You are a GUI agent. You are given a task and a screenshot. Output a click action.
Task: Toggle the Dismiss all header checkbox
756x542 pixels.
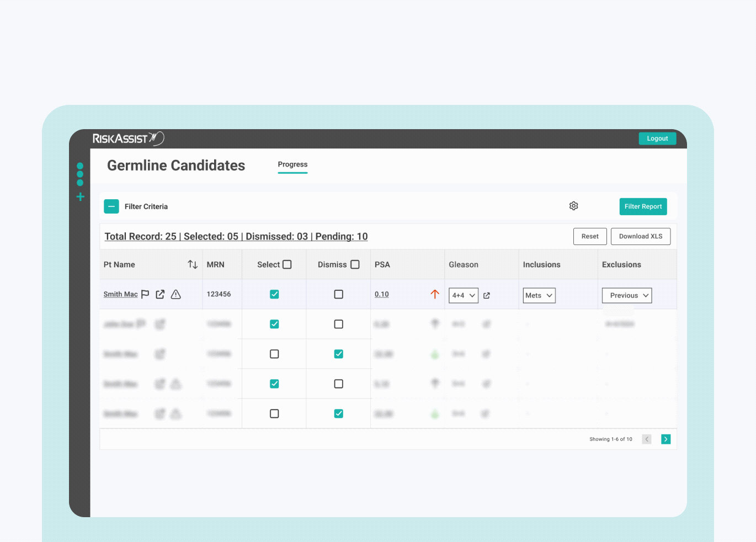(355, 264)
